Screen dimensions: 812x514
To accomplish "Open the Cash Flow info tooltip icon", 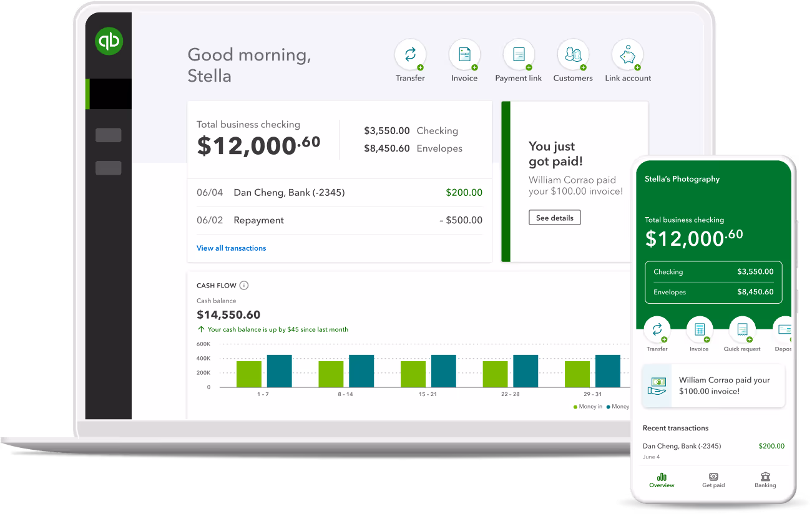I will click(243, 285).
